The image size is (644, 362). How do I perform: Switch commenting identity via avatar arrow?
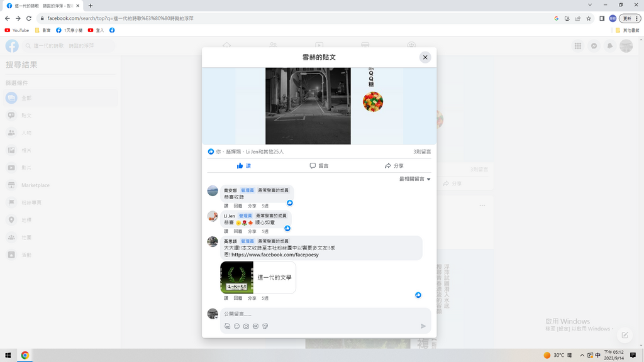pos(216,317)
